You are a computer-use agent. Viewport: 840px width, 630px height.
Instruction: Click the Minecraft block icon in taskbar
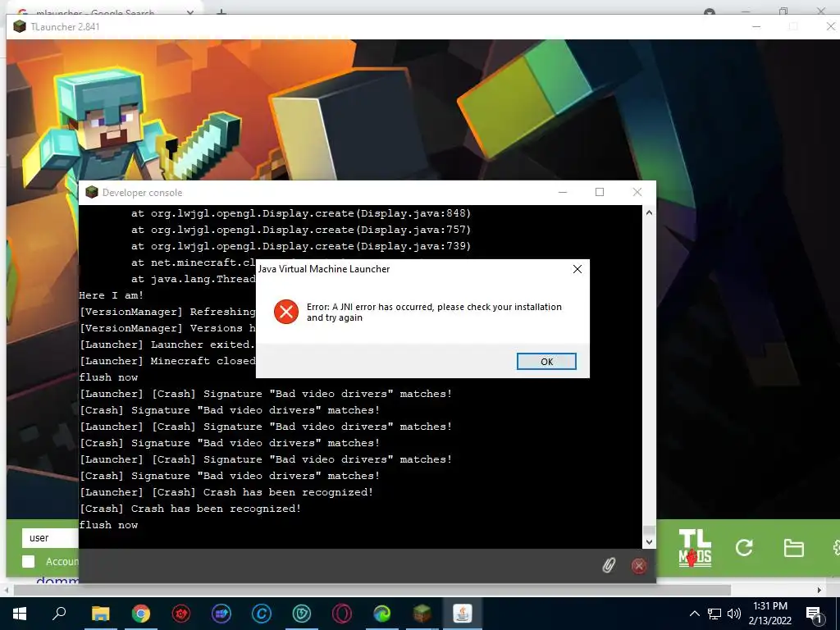point(422,614)
